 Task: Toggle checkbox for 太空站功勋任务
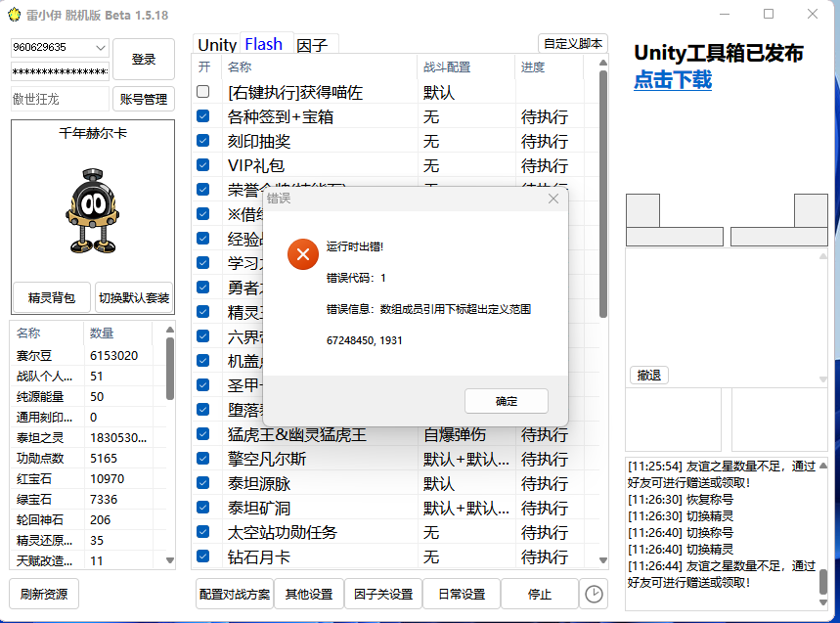203,532
